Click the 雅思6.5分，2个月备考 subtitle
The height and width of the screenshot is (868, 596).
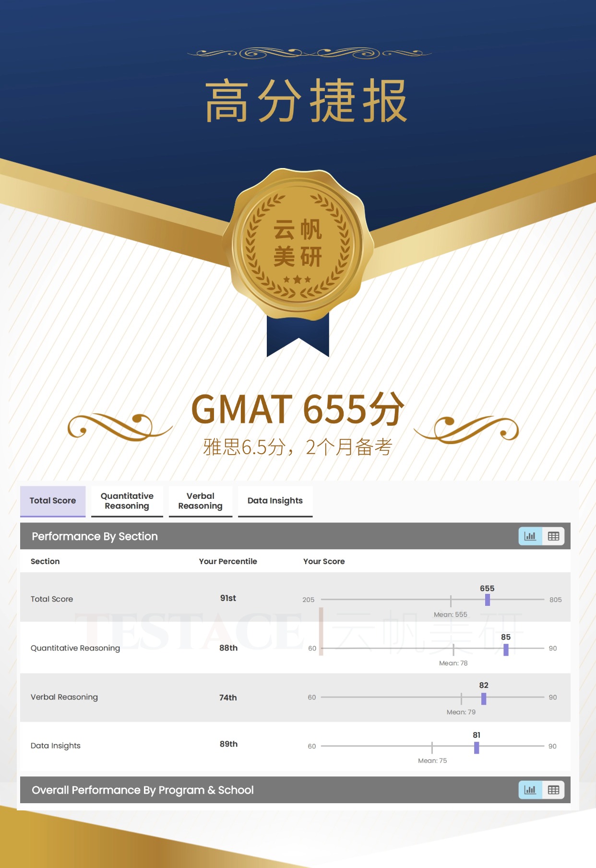(298, 447)
